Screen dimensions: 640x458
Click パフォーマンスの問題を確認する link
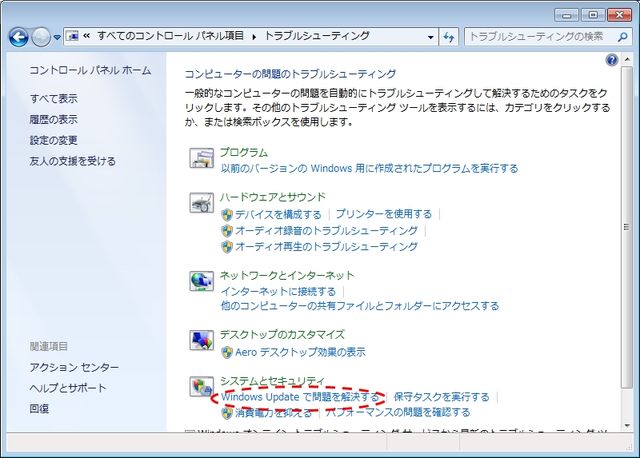(398, 412)
